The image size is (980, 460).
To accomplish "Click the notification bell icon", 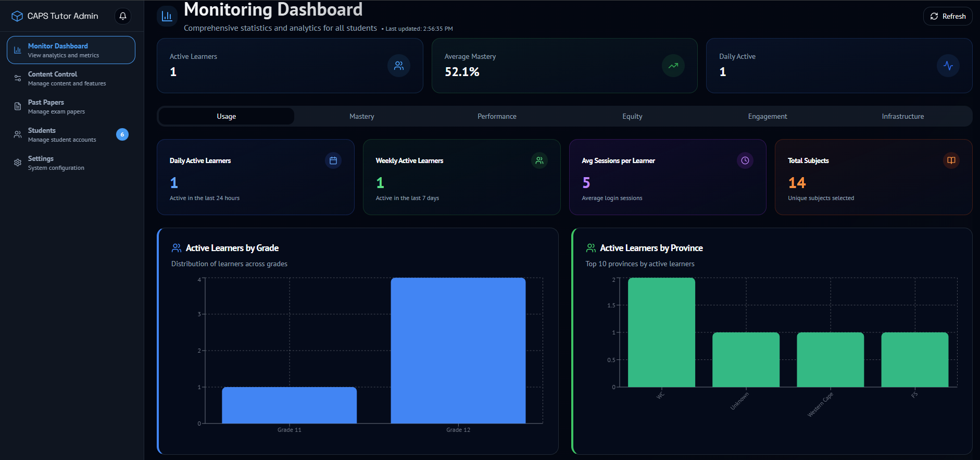I will [x=123, y=16].
